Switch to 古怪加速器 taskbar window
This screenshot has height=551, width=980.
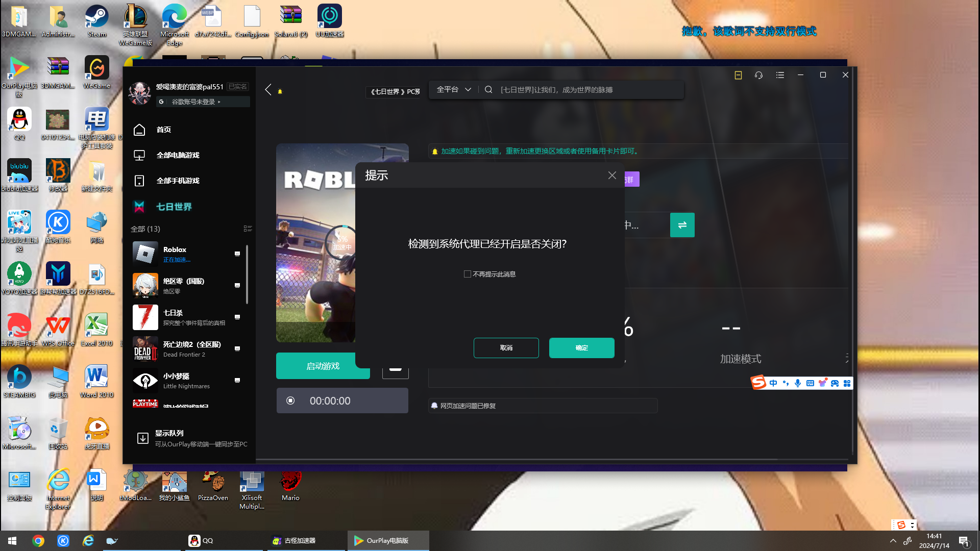(306, 541)
